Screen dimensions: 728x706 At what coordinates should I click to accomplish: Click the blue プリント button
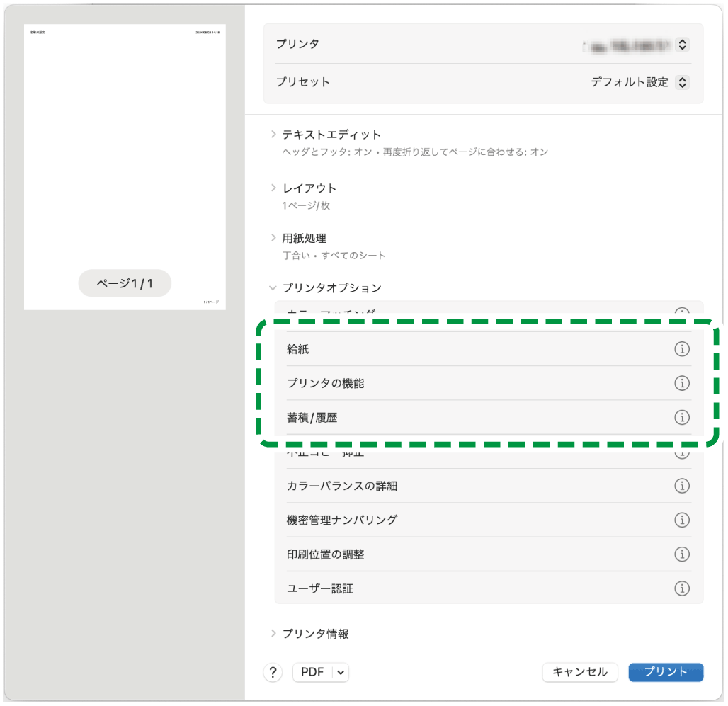pos(665,673)
